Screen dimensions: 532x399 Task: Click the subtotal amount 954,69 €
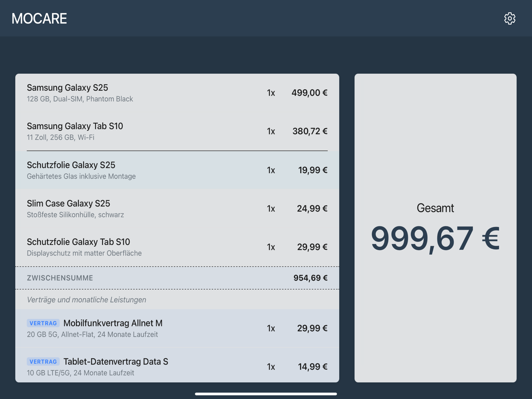tap(310, 278)
